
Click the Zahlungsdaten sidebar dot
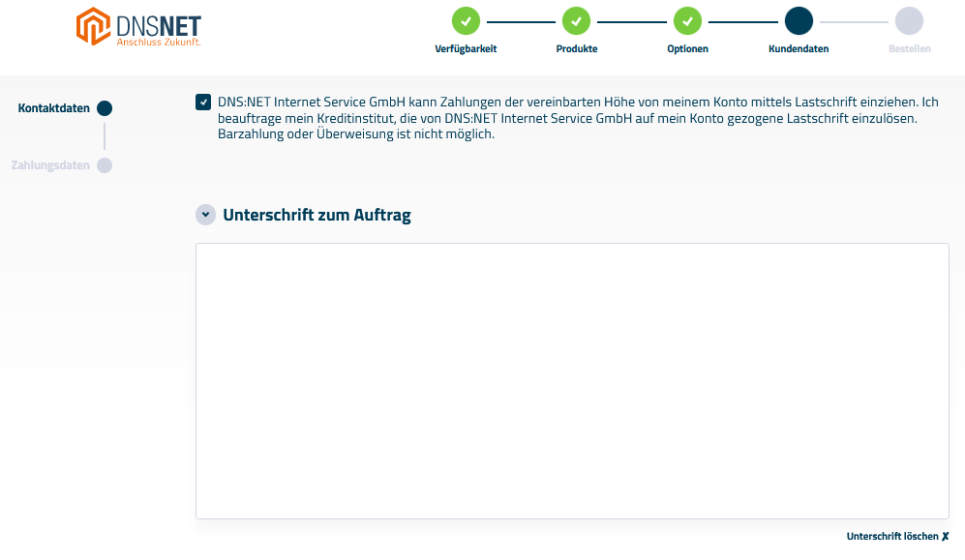tap(105, 165)
